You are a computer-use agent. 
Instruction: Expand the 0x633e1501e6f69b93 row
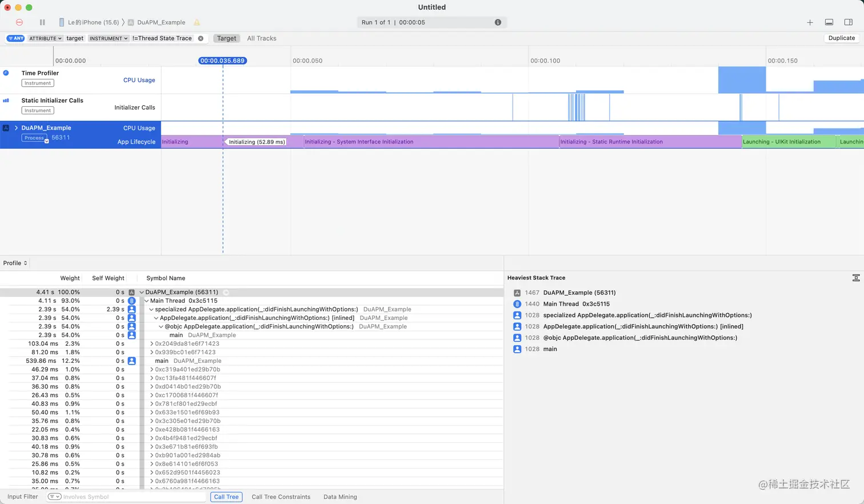coord(151,412)
